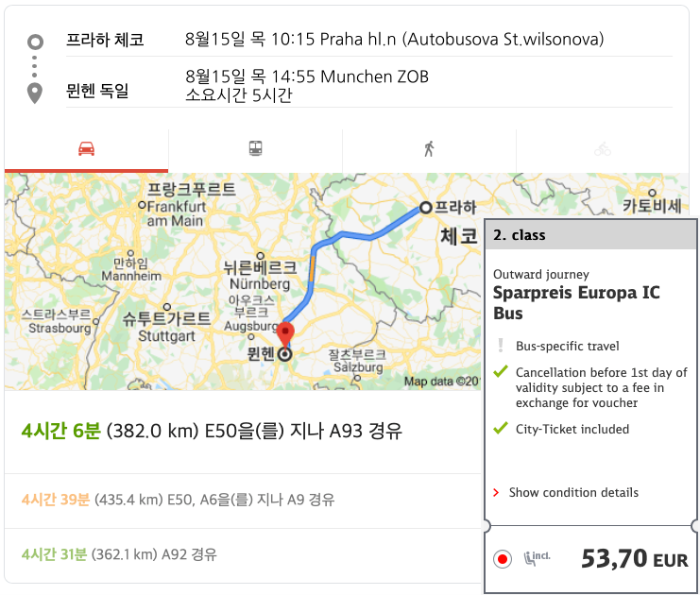Select the car driving mode tab

tap(86, 149)
